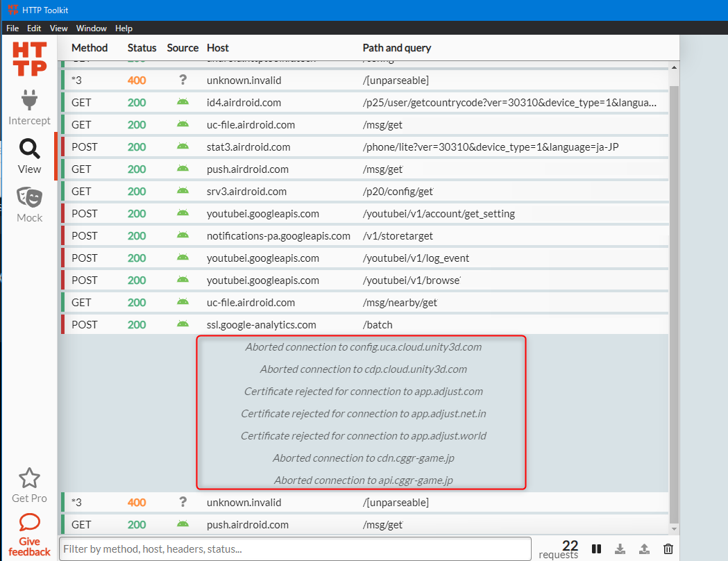Open the Intercept page via plug icon
The image size is (728, 561).
point(28,100)
